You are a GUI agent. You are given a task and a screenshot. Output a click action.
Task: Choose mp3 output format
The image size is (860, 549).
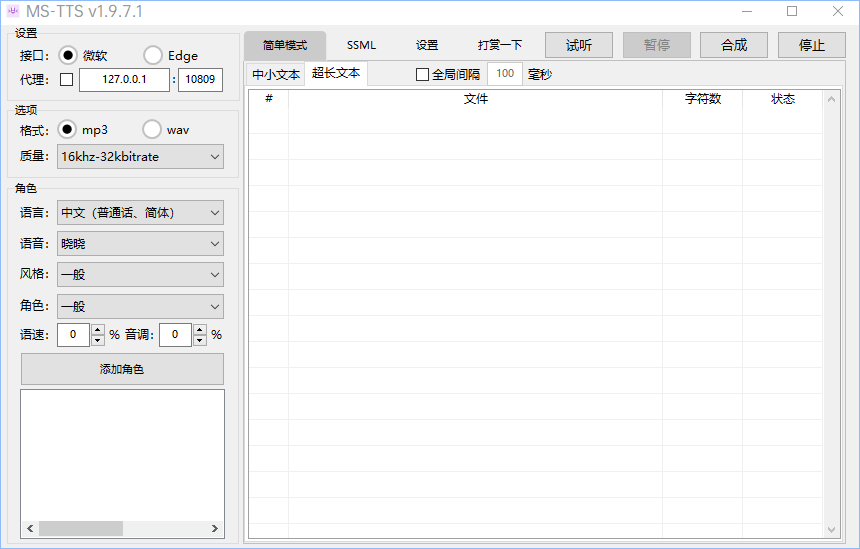click(x=67, y=130)
